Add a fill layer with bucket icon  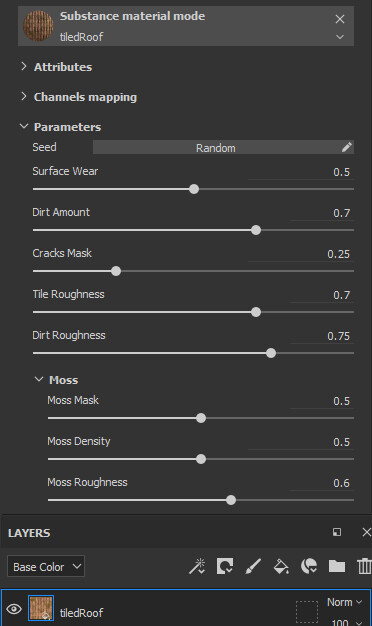tap(281, 566)
